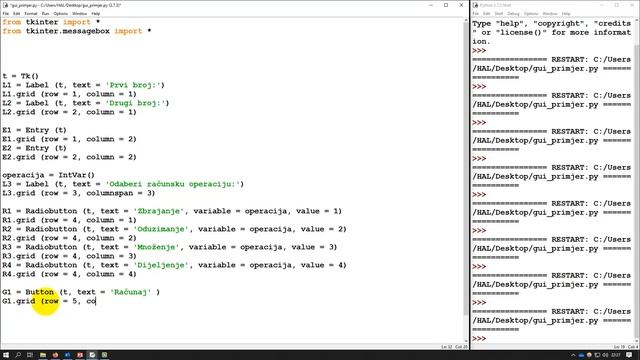Switch to active Python IDLE taskbar icon
The width and height of the screenshot is (640, 360).
click(92, 355)
